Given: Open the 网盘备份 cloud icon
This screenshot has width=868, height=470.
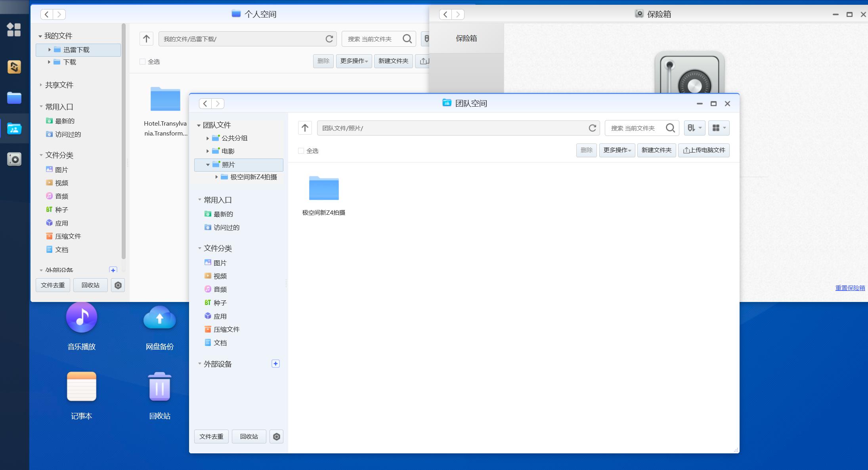Looking at the screenshot, I should [x=159, y=318].
